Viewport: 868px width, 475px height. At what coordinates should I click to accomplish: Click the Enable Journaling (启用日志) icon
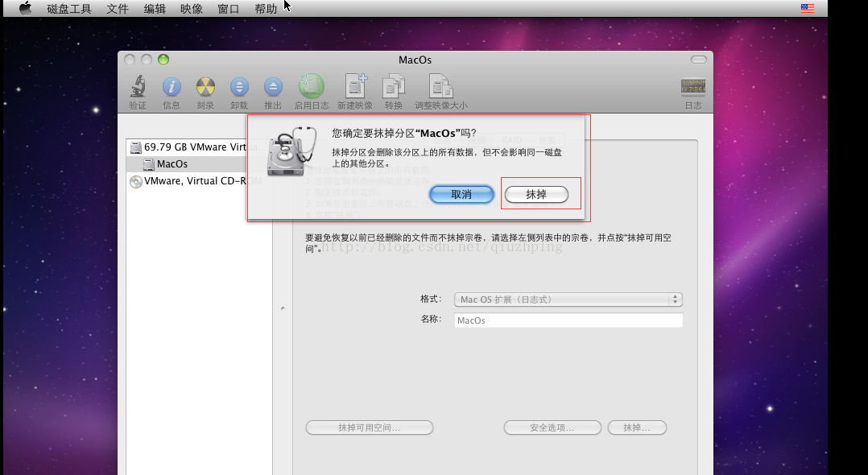tap(311, 86)
